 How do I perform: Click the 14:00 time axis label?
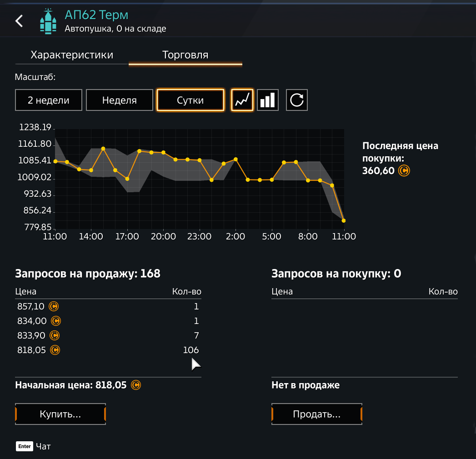[x=91, y=237]
